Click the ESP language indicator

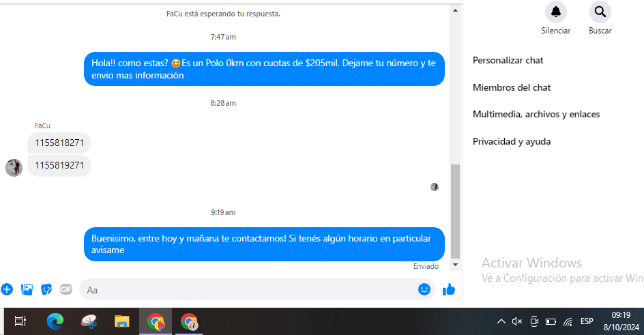587,321
